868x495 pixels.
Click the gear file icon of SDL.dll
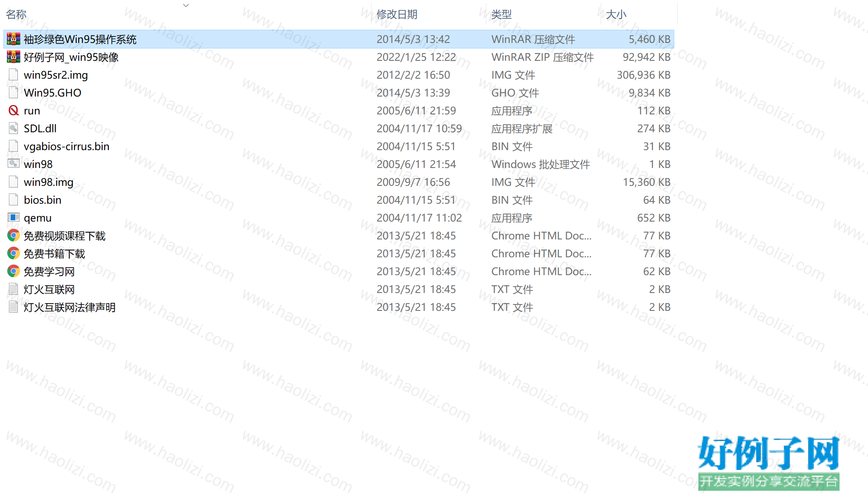(14, 128)
